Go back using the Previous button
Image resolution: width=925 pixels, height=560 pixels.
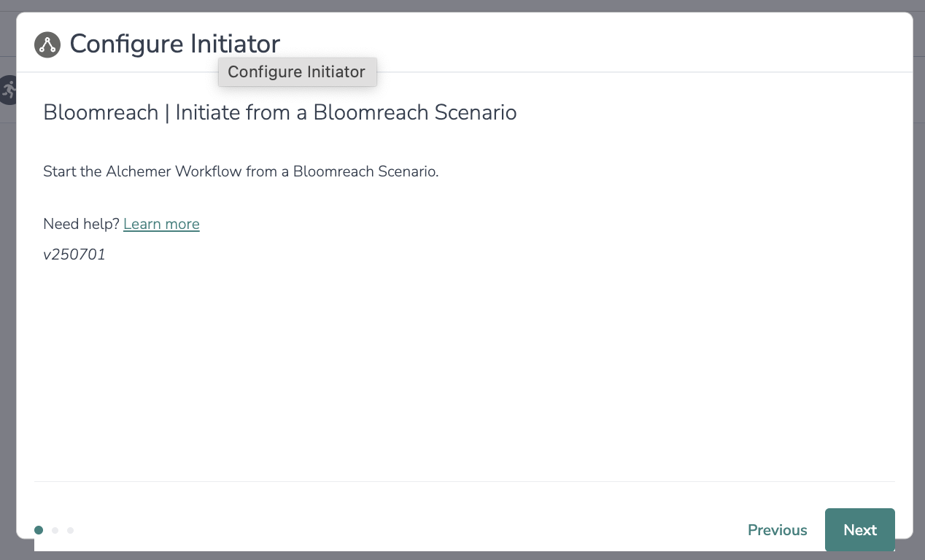[x=777, y=530]
